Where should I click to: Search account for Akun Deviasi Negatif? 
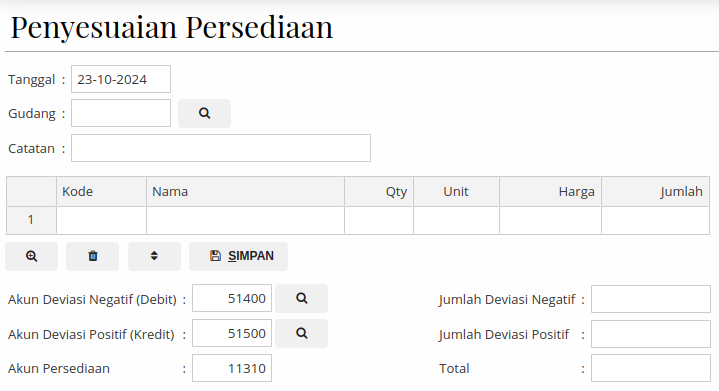pos(301,298)
